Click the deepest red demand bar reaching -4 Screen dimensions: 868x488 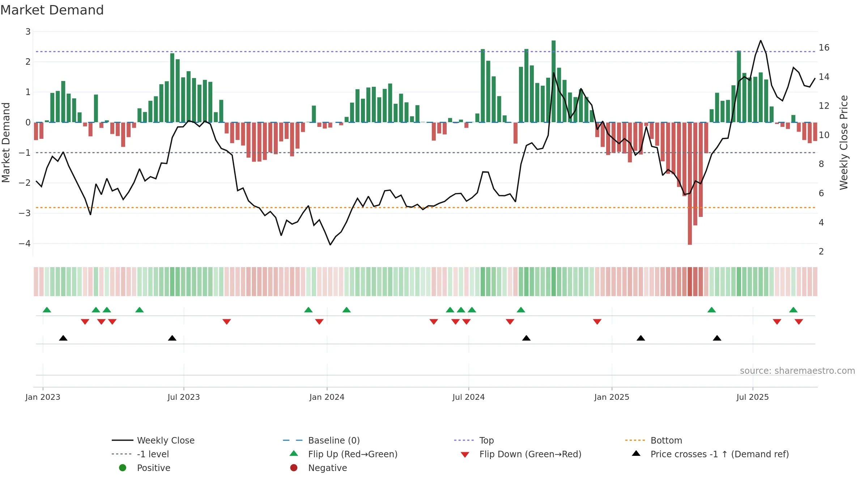coord(690,184)
